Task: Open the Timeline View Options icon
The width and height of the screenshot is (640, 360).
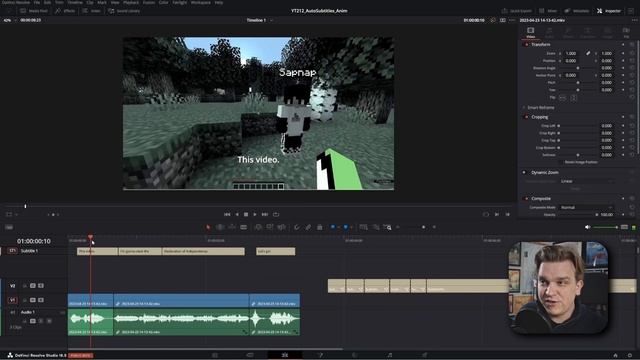Action: coord(9,227)
